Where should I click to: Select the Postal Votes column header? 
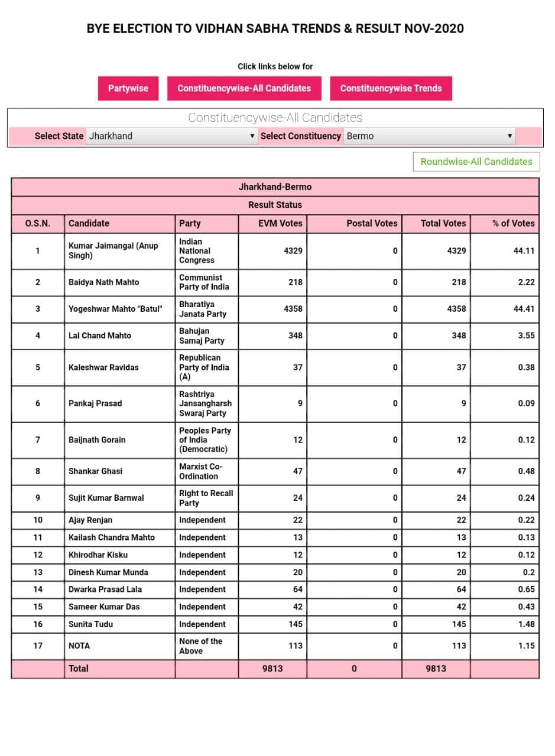click(x=372, y=223)
